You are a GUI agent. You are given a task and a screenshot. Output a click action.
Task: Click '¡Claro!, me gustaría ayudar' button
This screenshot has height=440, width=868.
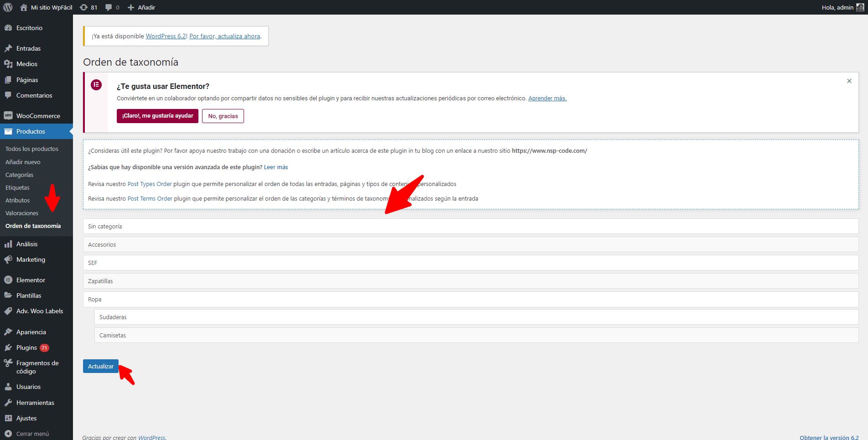[157, 116]
